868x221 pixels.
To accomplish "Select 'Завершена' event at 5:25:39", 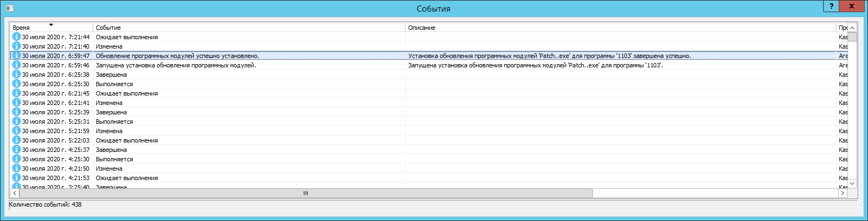I will 111,112.
